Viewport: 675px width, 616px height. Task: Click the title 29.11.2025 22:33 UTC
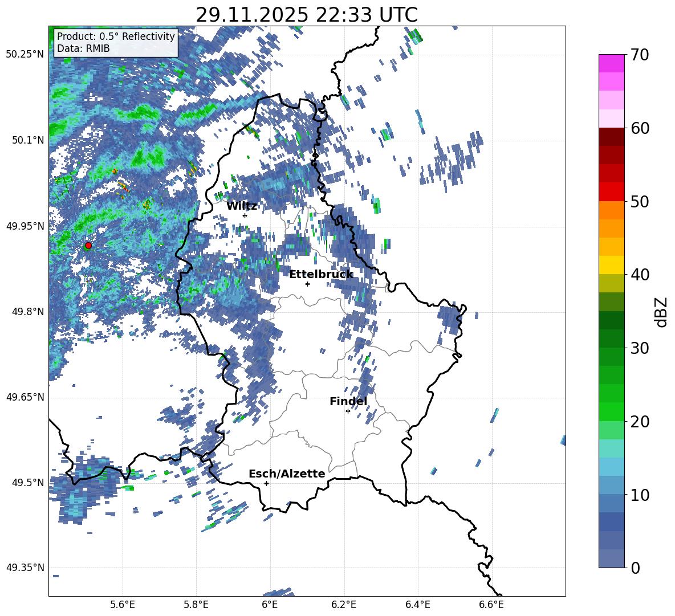pos(307,15)
